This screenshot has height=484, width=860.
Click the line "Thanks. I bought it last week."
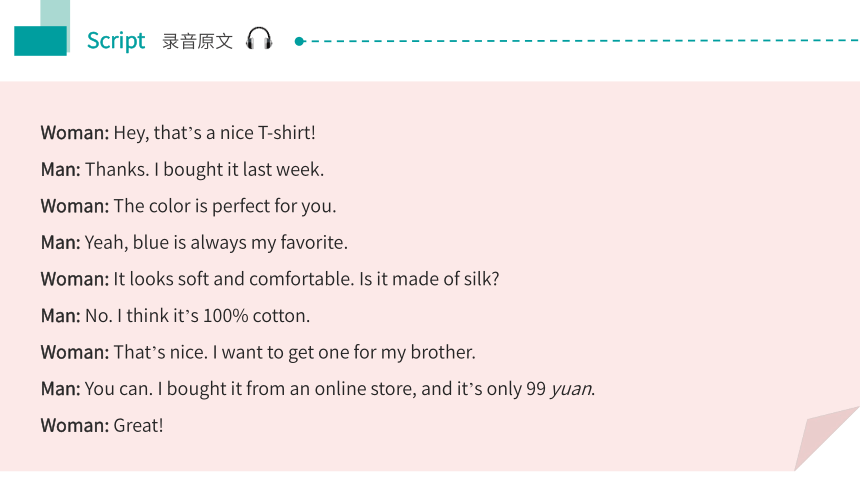(205, 170)
